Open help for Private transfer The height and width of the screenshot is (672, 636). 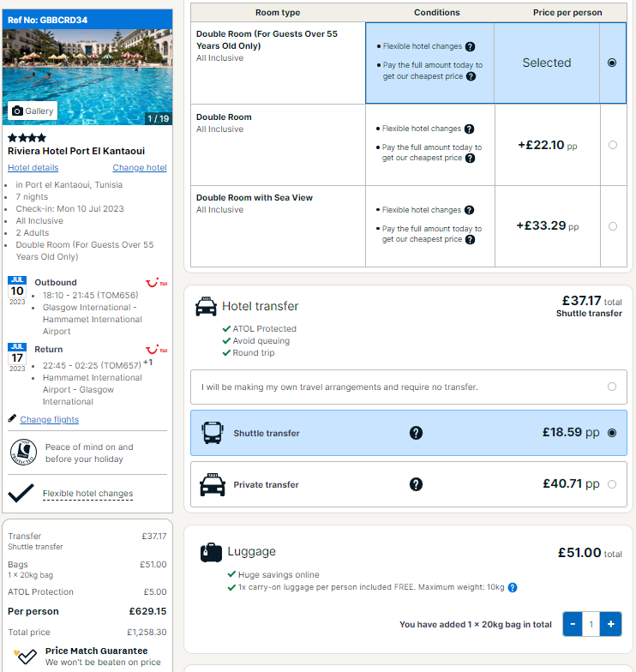coord(416,484)
